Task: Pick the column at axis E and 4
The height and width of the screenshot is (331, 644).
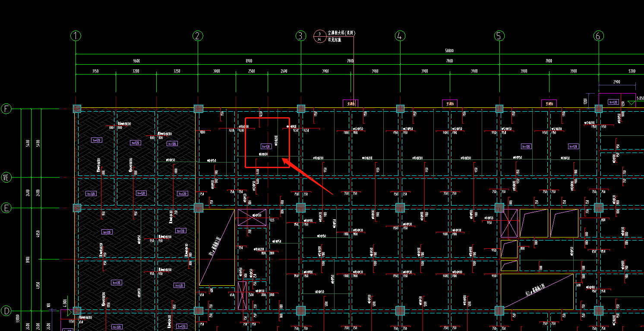Action: click(400, 208)
